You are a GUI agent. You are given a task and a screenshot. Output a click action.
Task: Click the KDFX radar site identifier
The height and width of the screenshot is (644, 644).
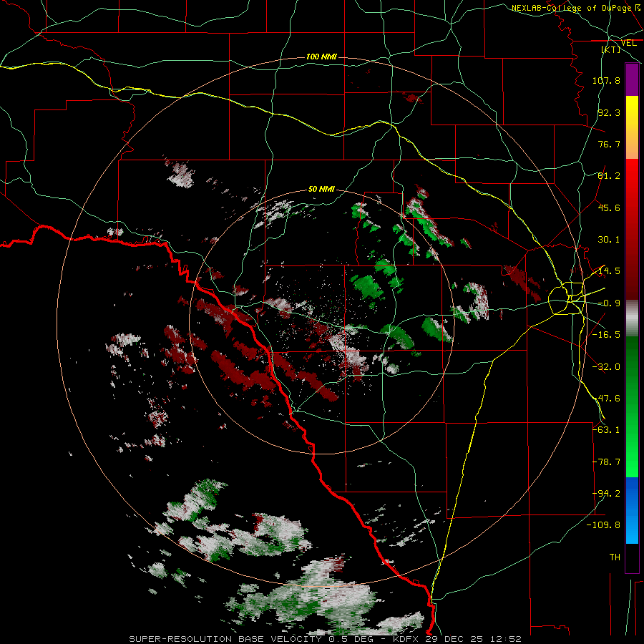[406, 639]
